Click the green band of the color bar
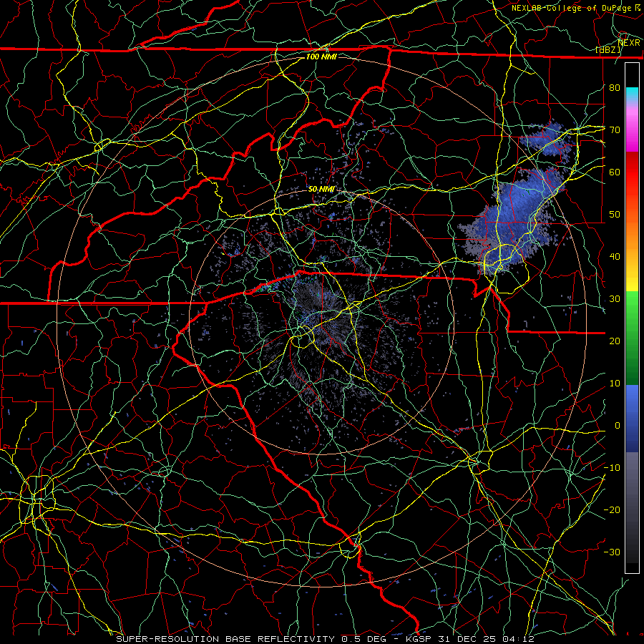 632,338
